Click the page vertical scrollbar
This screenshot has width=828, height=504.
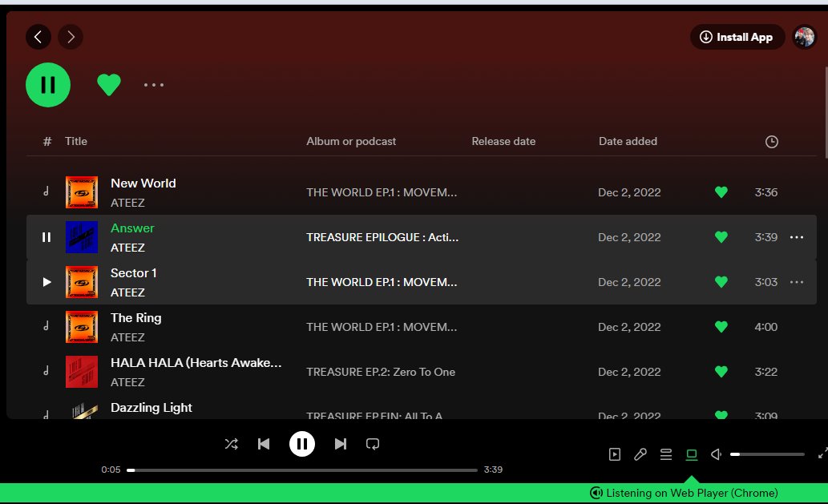click(826, 112)
